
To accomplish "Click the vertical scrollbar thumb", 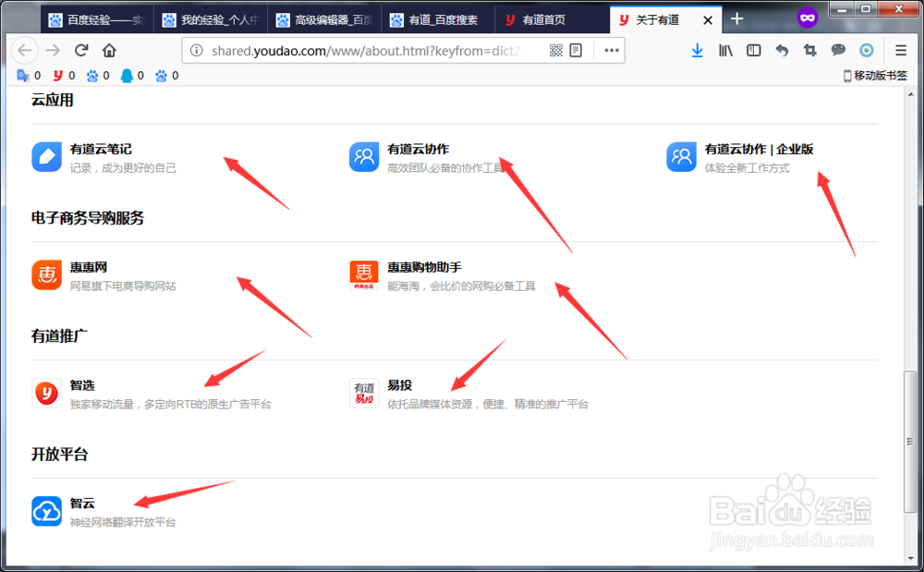I will tap(910, 442).
